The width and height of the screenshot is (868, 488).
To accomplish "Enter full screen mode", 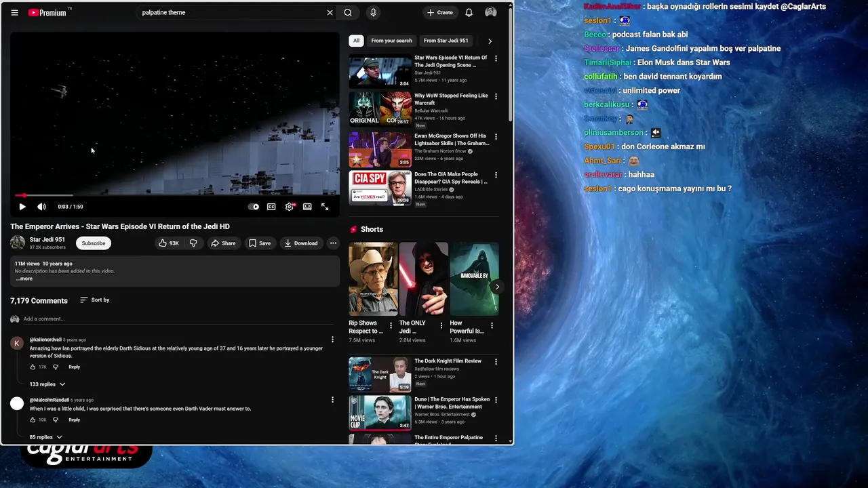I will (325, 207).
